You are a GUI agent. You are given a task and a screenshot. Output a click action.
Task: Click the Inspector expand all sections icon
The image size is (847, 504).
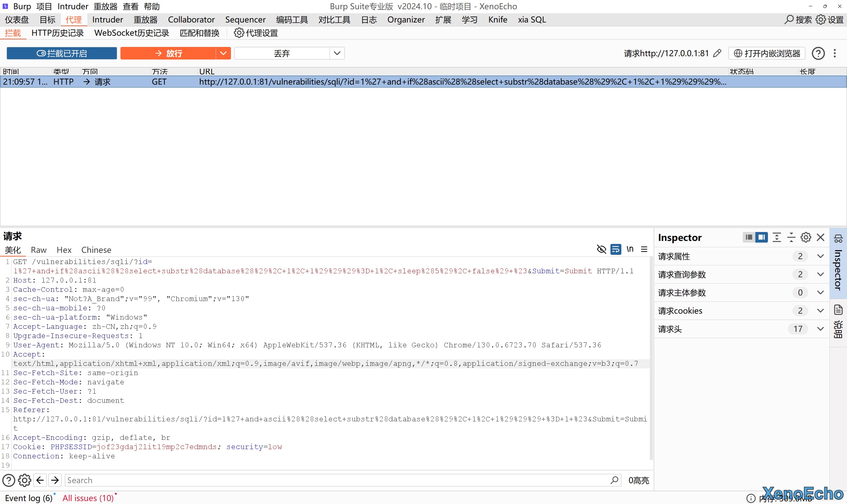777,237
